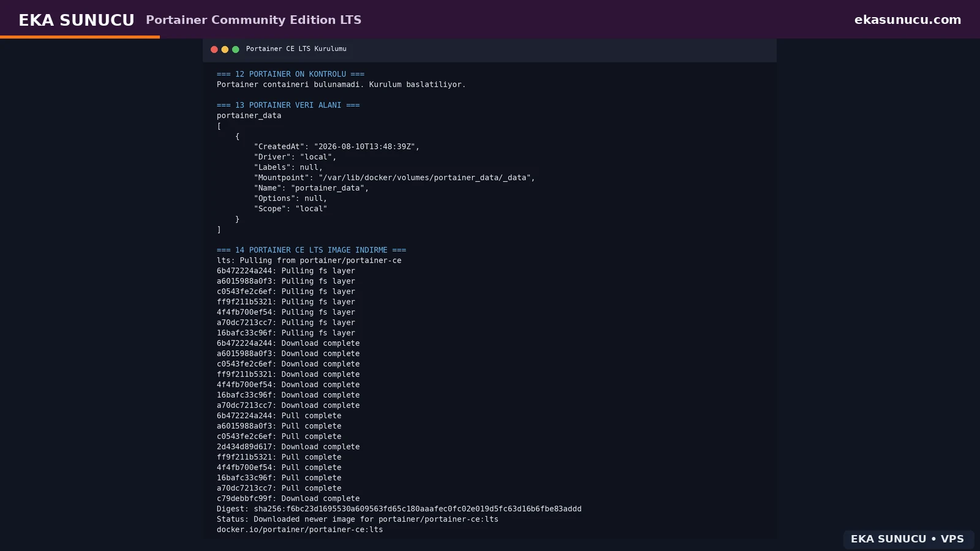Click the "Scope": "local" JSON line
The height and width of the screenshot is (551, 980).
[x=291, y=209]
